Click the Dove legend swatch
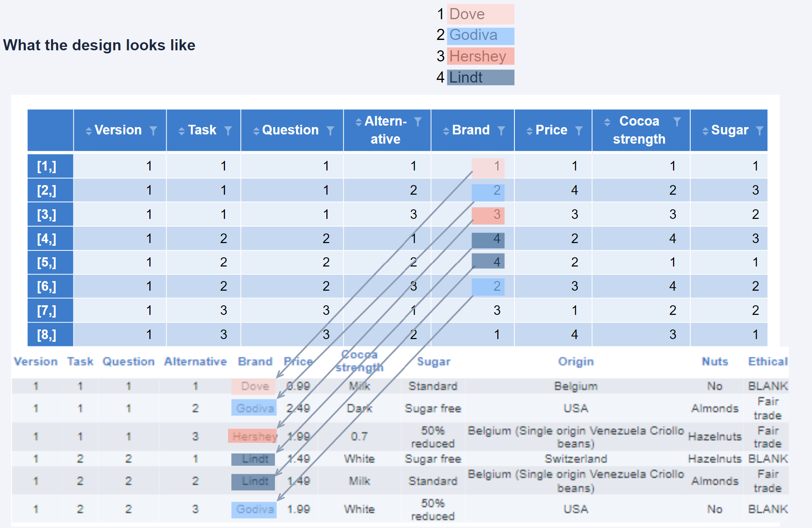 click(481, 14)
